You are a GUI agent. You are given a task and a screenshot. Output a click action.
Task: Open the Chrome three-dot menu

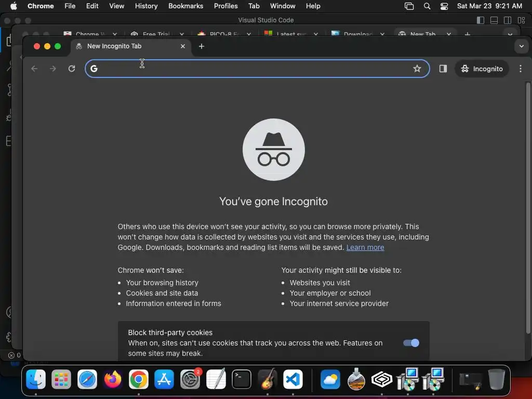(520, 69)
